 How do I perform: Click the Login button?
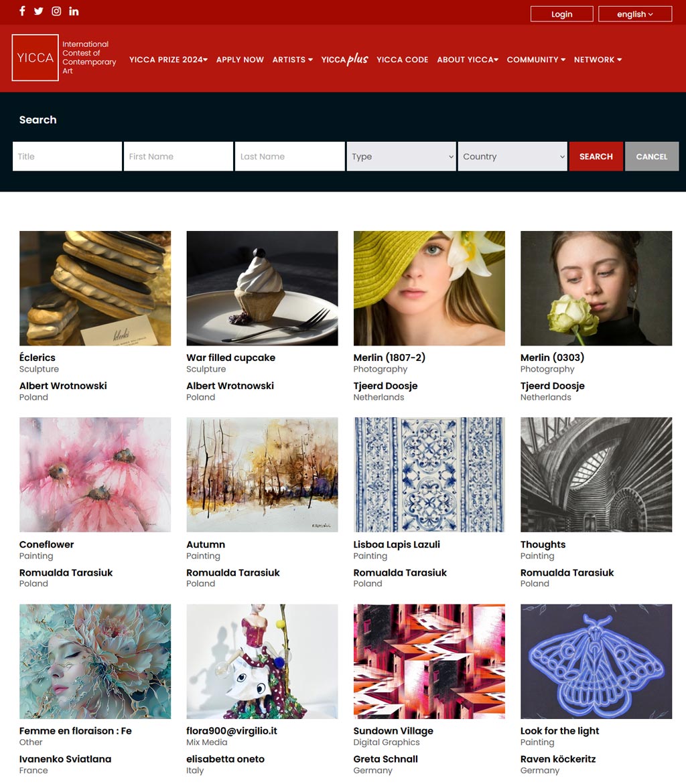click(562, 14)
